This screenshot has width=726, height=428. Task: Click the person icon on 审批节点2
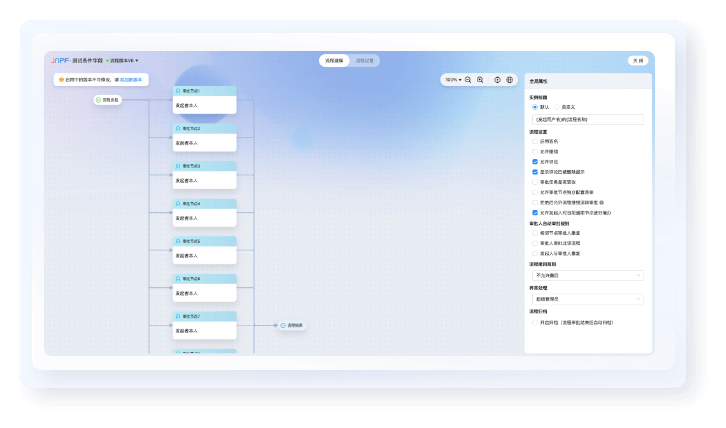point(178,129)
